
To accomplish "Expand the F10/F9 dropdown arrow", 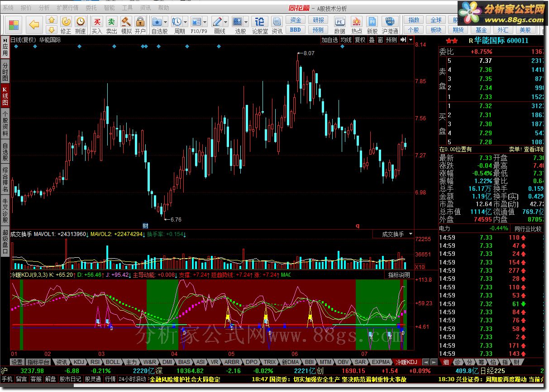I will [205, 21].
